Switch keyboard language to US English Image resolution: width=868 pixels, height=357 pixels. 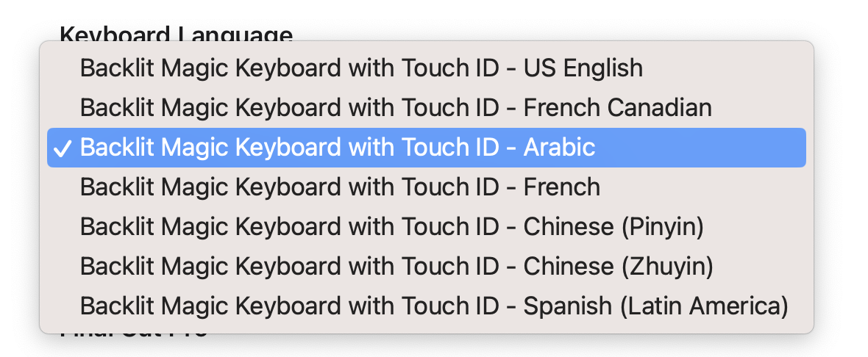(361, 68)
